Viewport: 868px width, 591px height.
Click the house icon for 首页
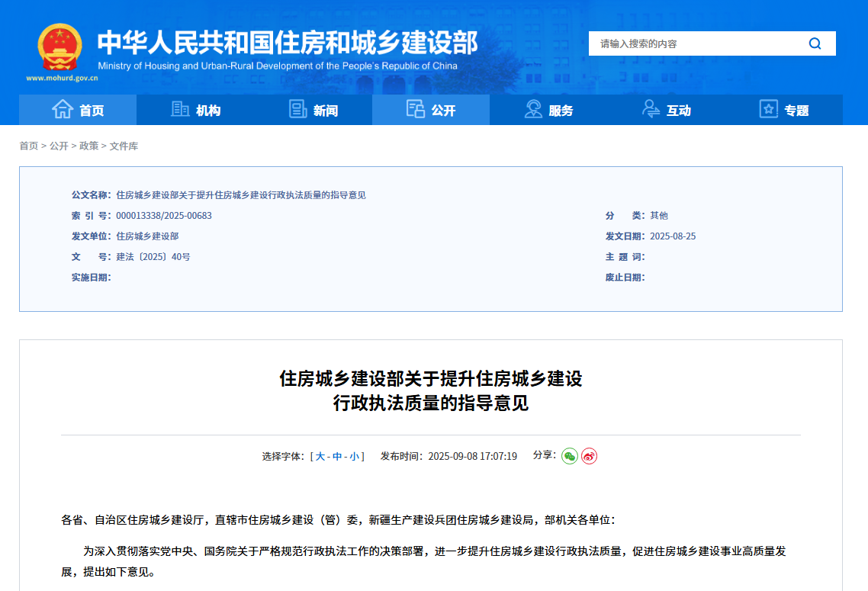63,110
